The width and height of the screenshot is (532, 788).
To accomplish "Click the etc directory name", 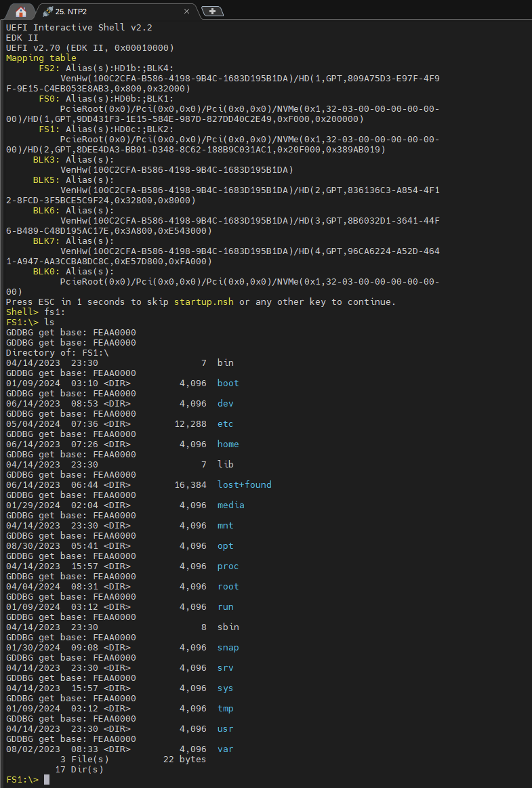I will 225,423.
